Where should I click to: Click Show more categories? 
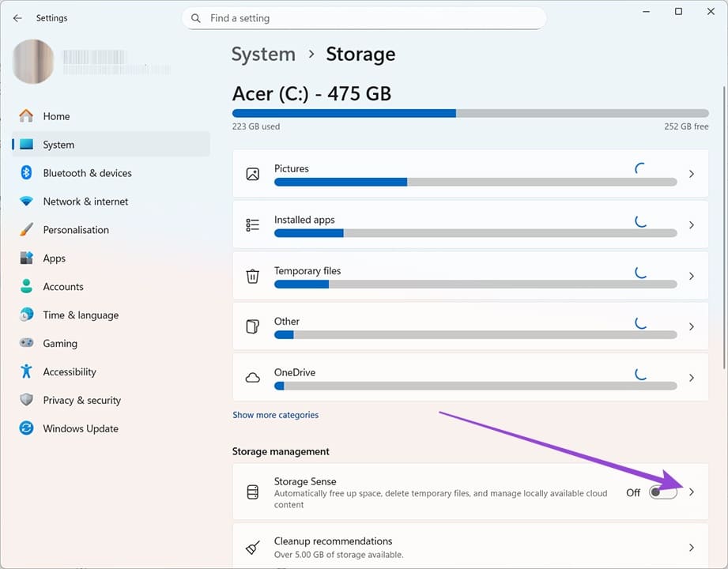point(275,414)
